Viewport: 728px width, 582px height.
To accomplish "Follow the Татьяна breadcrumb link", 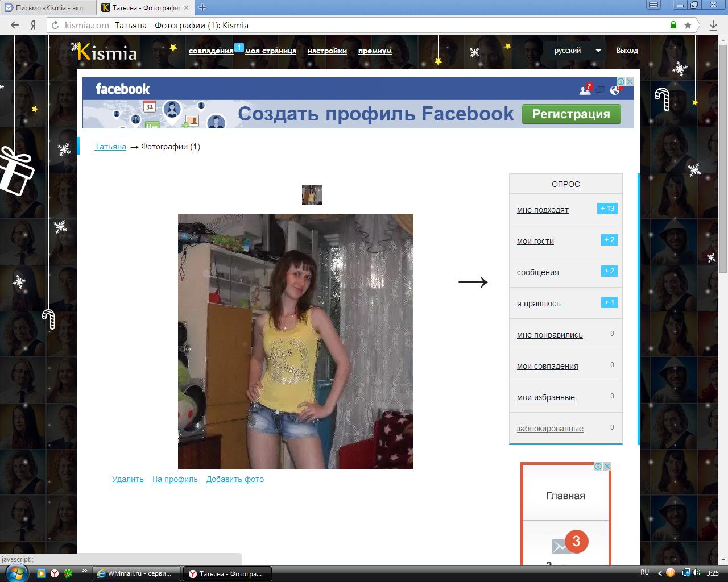I will pos(110,147).
